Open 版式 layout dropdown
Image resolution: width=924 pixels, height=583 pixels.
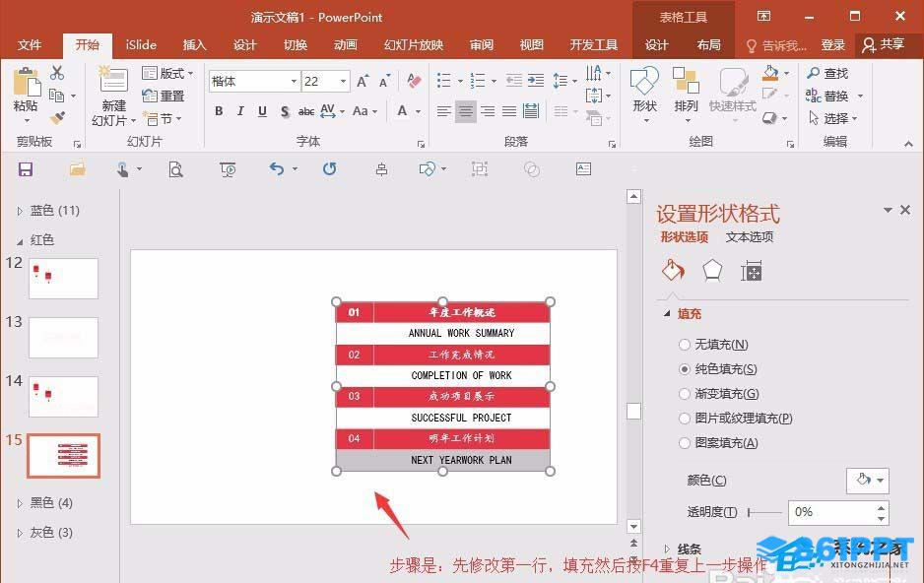pos(167,73)
